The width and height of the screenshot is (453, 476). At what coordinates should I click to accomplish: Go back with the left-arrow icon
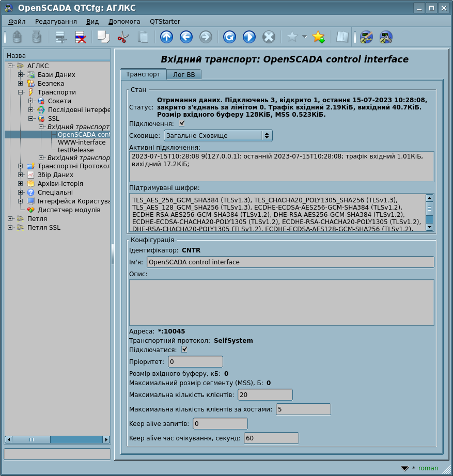[186, 37]
